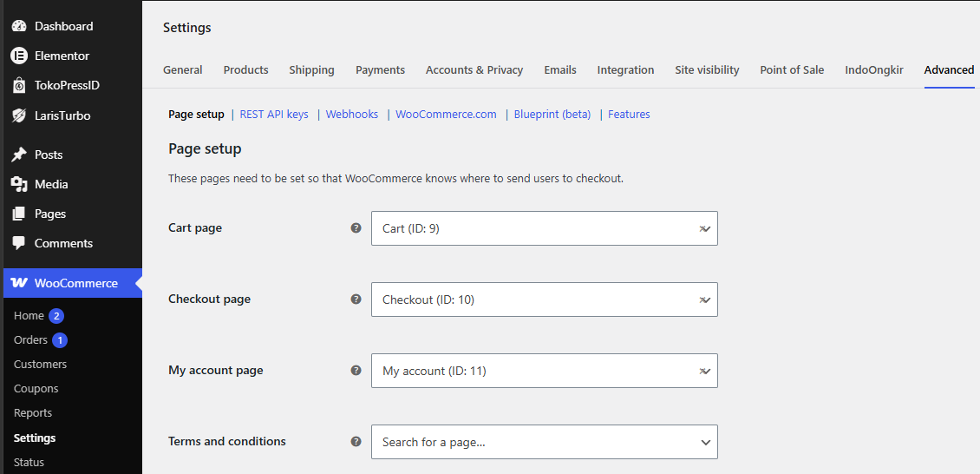Open the REST API keys subsection
This screenshot has height=474, width=980.
[274, 115]
